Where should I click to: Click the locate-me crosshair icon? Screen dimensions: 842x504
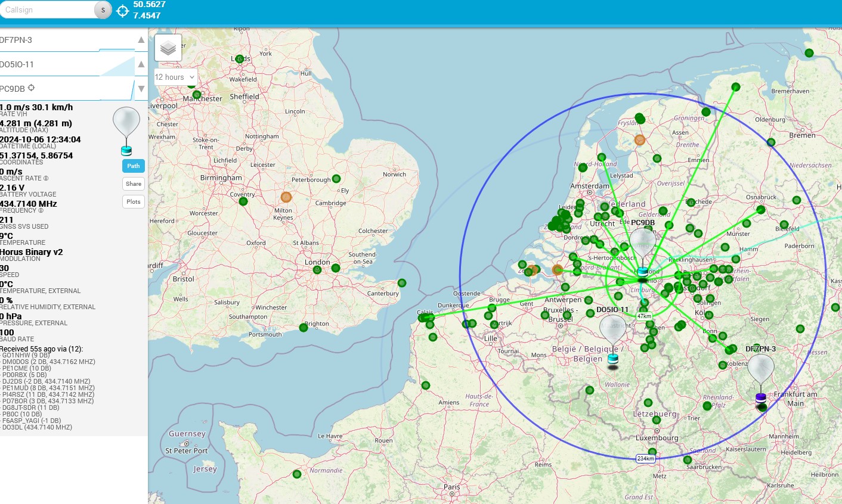click(x=123, y=11)
